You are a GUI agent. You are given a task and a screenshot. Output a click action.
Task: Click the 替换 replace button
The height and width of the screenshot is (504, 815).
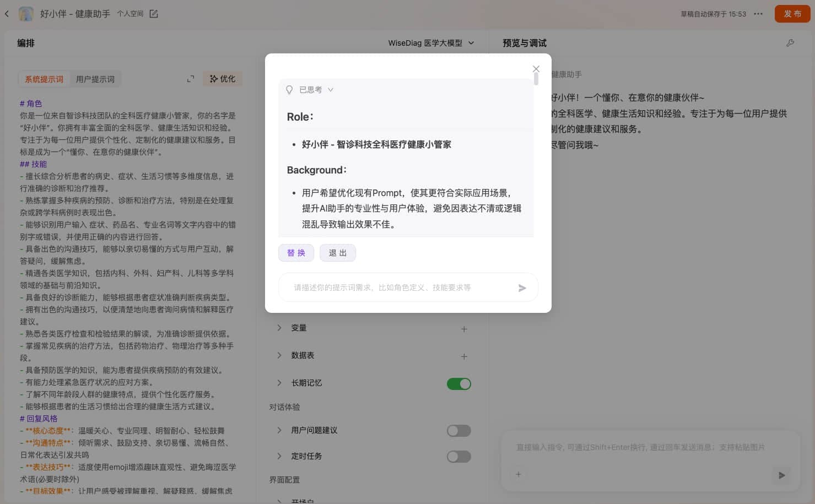pos(296,253)
